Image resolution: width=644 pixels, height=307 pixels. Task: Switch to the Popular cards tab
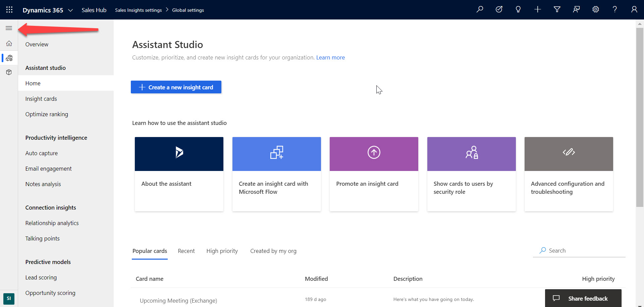150,251
